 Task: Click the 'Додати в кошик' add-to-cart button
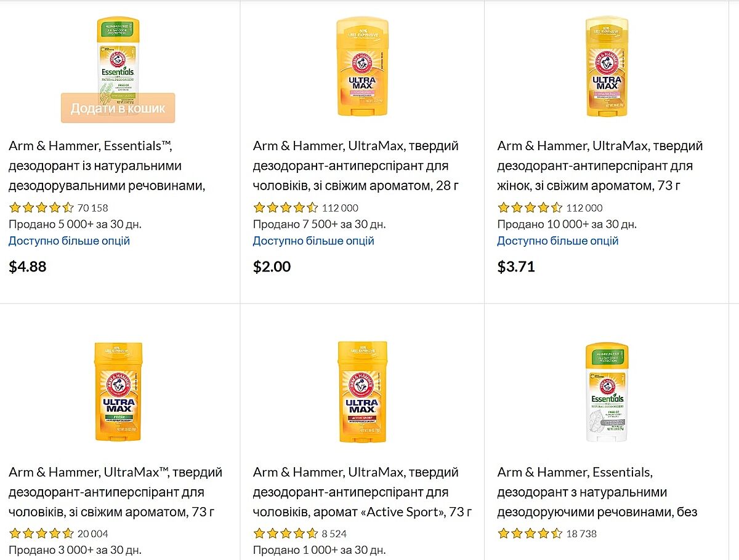tap(118, 108)
